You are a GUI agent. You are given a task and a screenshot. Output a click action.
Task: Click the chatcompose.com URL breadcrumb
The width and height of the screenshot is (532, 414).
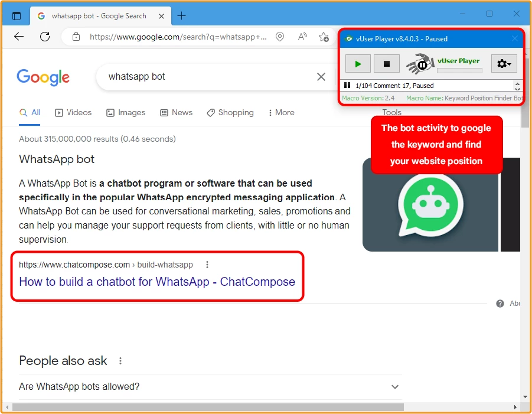pyautogui.click(x=106, y=265)
